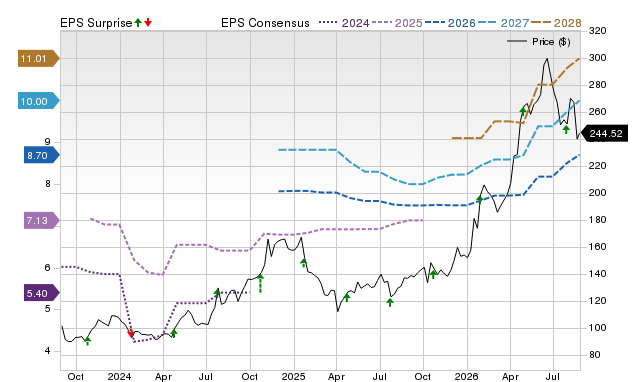Viewport: 640px width, 382px height.
Task: Click the 260 label on the price axis
Action: 597,111
